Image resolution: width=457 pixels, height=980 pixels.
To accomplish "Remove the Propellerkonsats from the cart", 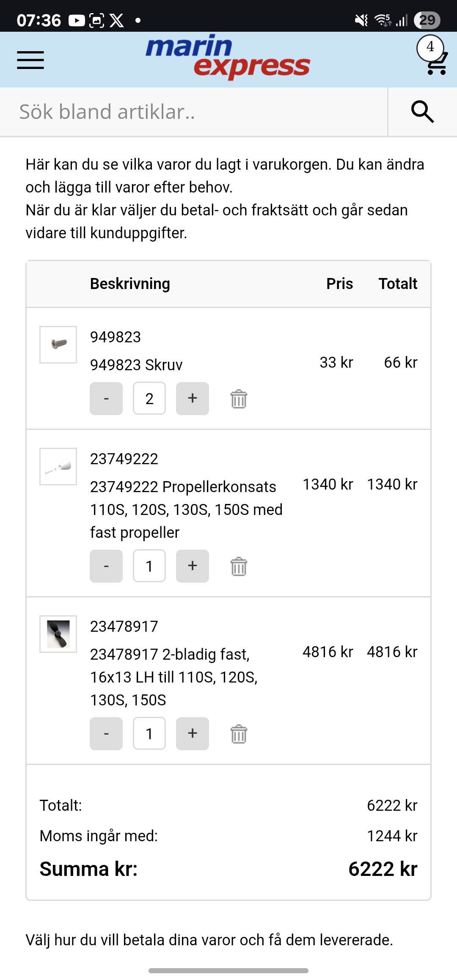I will (x=239, y=566).
